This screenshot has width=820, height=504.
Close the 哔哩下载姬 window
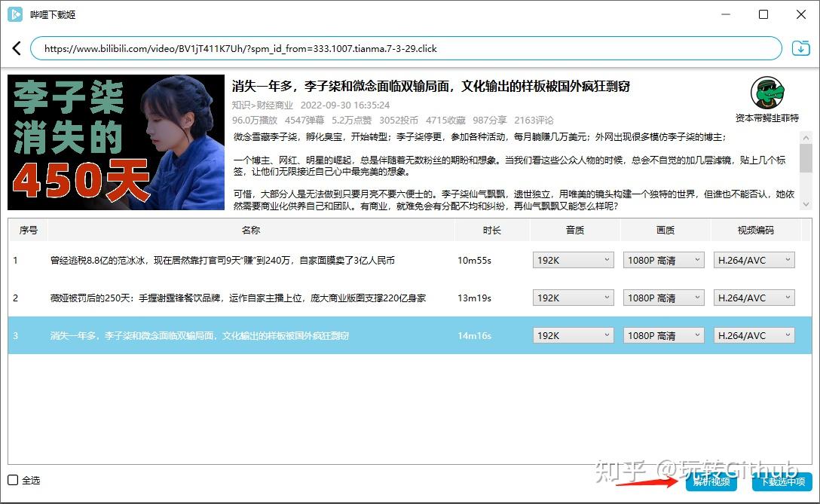click(800, 14)
